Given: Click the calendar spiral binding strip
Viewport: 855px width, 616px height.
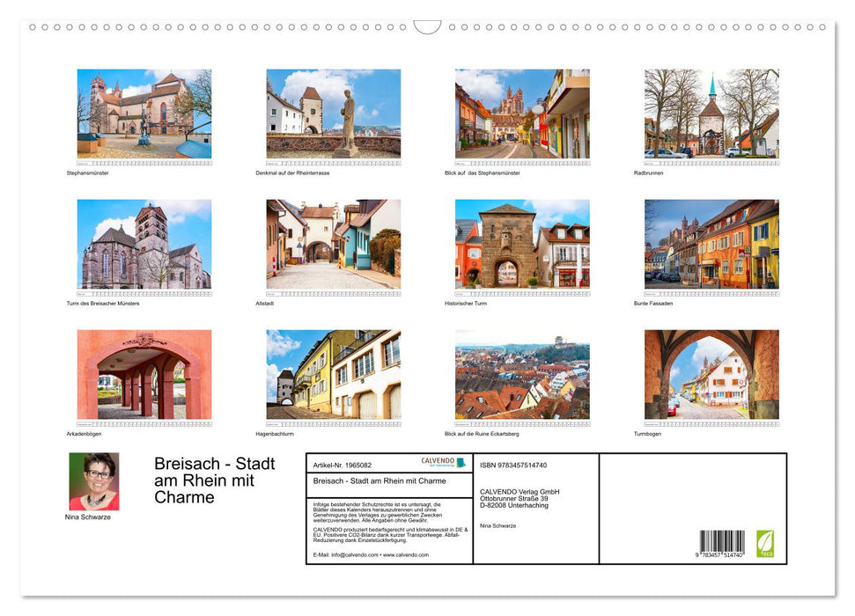Looking at the screenshot, I should 427,26.
